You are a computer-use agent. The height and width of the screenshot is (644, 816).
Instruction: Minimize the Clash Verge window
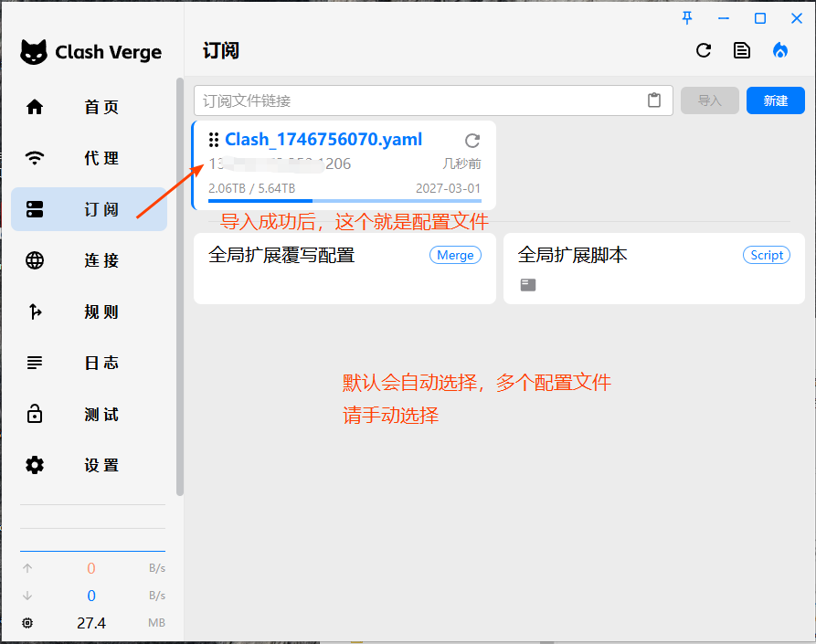pyautogui.click(x=724, y=18)
